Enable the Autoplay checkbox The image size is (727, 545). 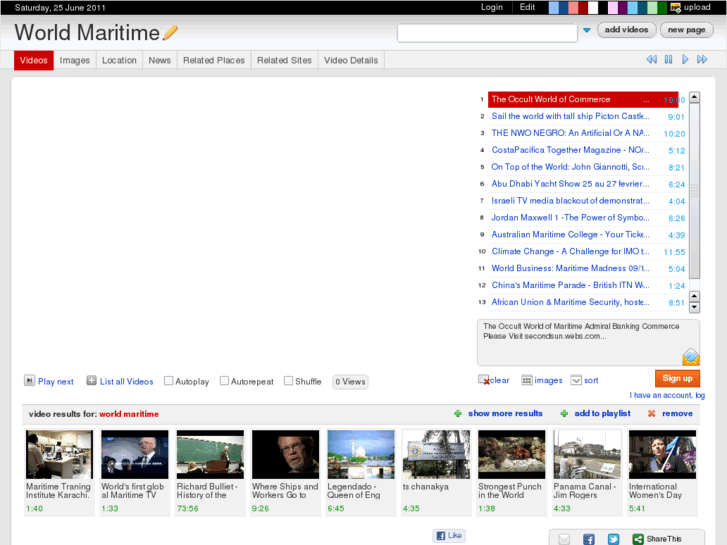click(x=169, y=381)
